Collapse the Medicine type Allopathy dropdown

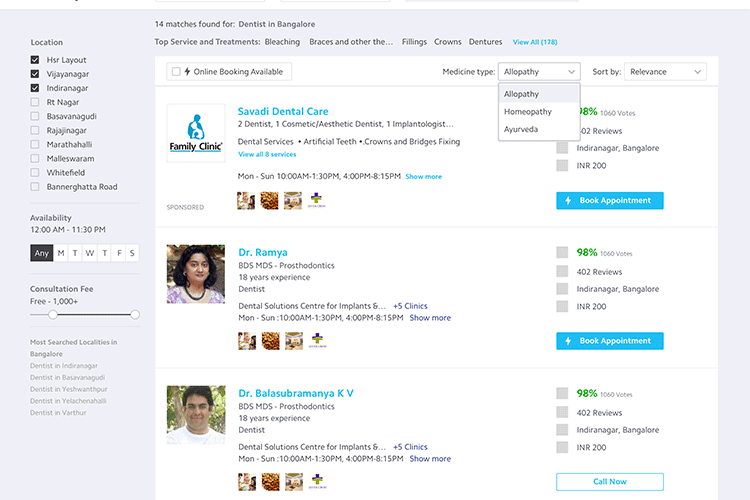pyautogui.click(x=539, y=72)
